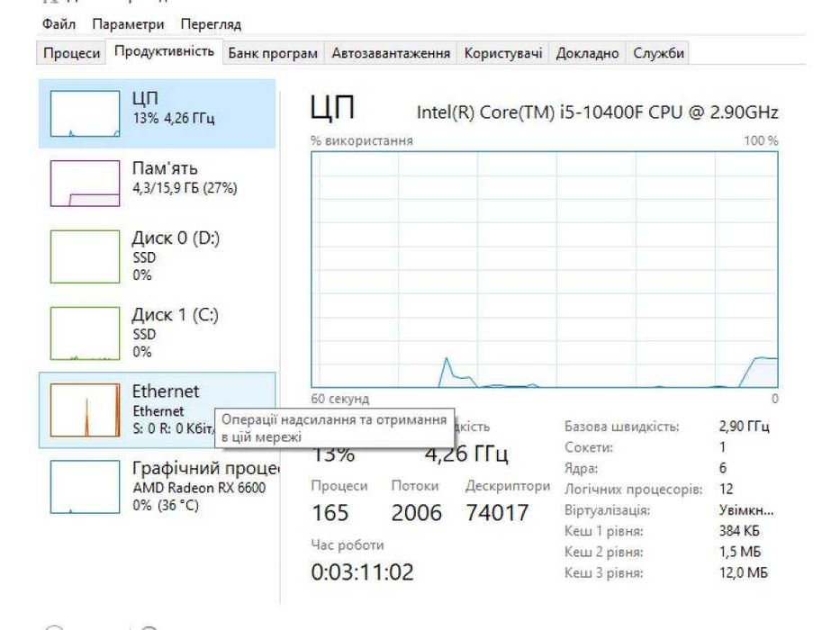Select the AMD Radeon RX 6600 graph thumbnail
840x630 pixels.
(85, 486)
